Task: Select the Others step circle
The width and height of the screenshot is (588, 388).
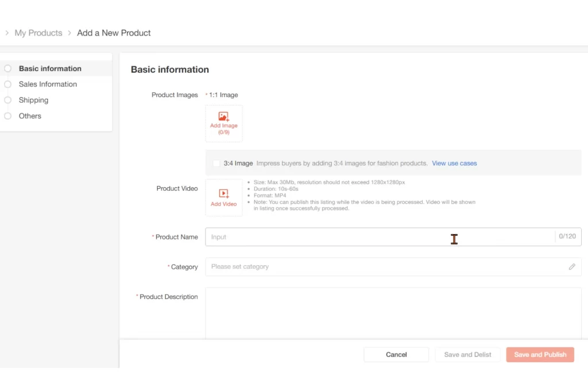Action: [x=7, y=116]
